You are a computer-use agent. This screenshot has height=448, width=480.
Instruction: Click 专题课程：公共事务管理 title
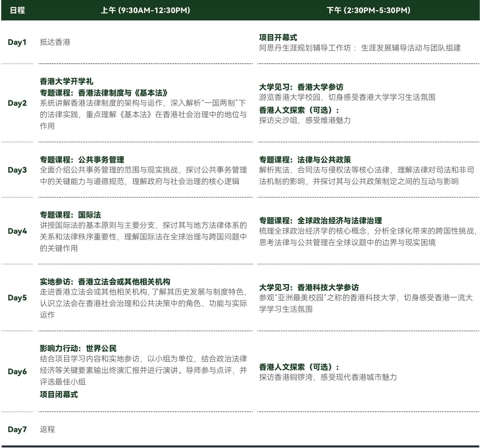coord(82,160)
